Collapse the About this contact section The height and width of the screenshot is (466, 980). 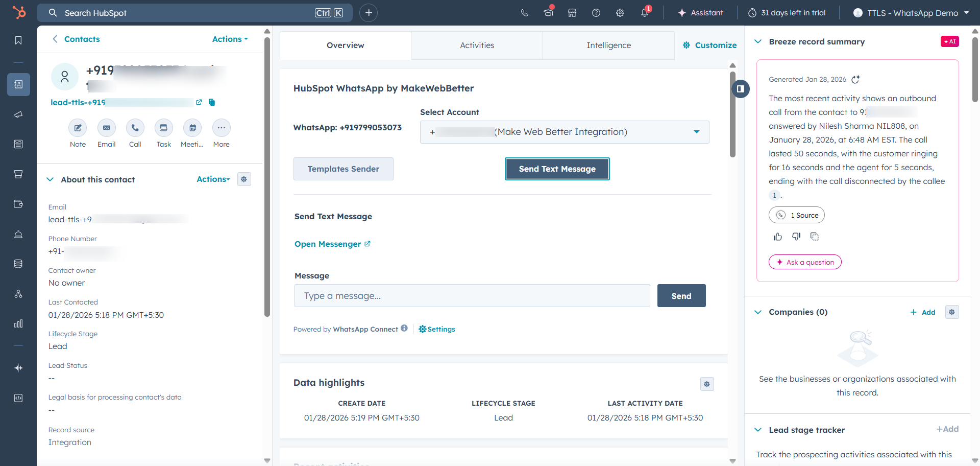50,179
